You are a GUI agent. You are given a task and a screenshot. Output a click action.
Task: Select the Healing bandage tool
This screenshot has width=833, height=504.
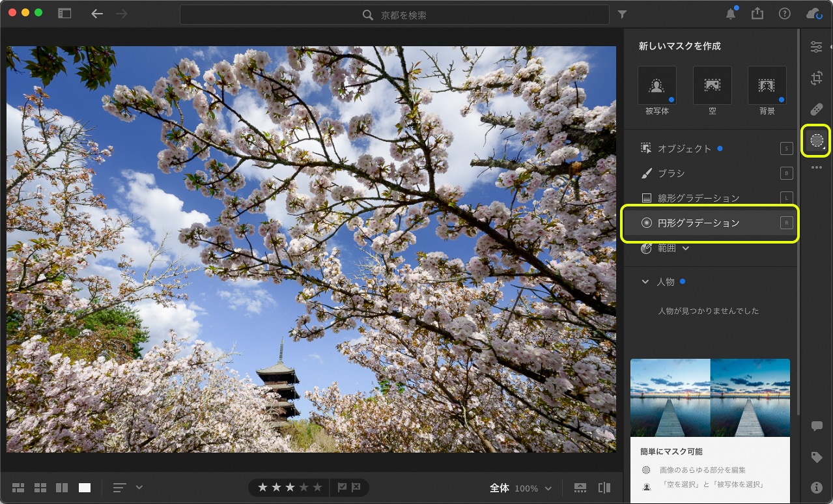tap(816, 109)
